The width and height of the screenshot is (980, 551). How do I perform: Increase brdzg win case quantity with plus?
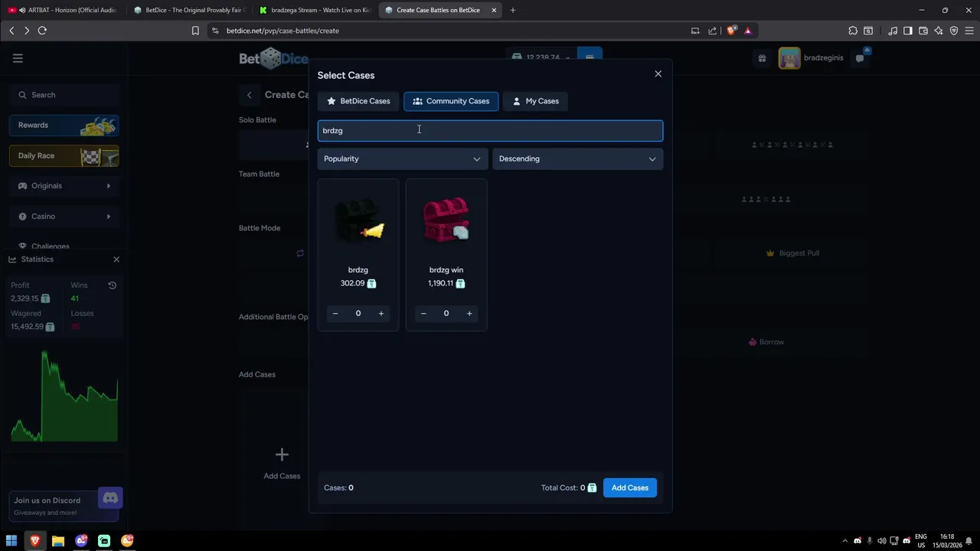pos(469,314)
